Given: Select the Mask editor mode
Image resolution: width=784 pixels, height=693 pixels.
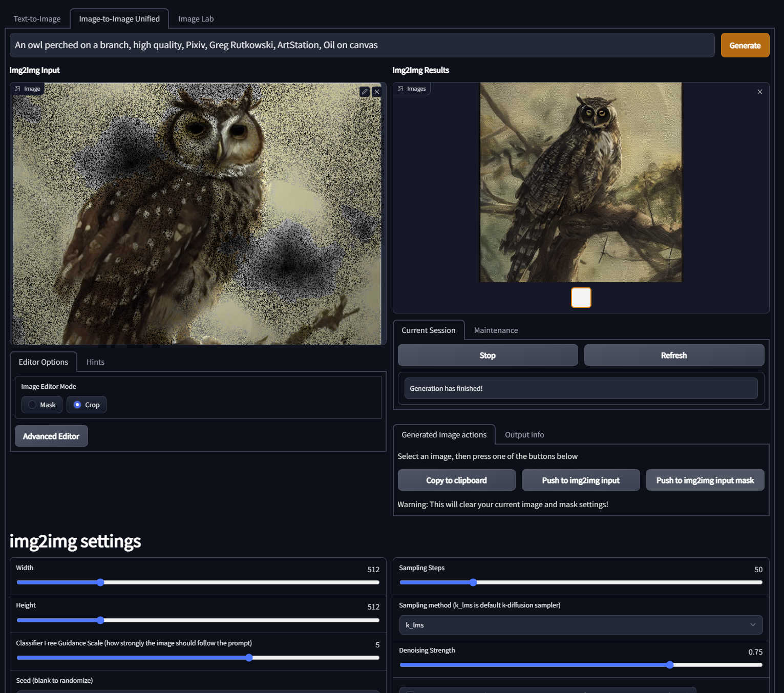Looking at the screenshot, I should tap(41, 405).
